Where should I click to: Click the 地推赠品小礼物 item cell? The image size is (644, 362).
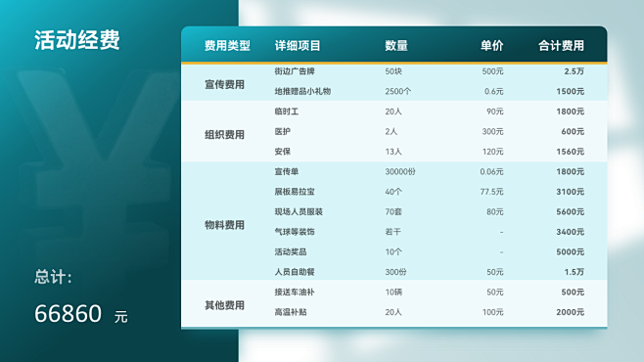click(x=302, y=92)
